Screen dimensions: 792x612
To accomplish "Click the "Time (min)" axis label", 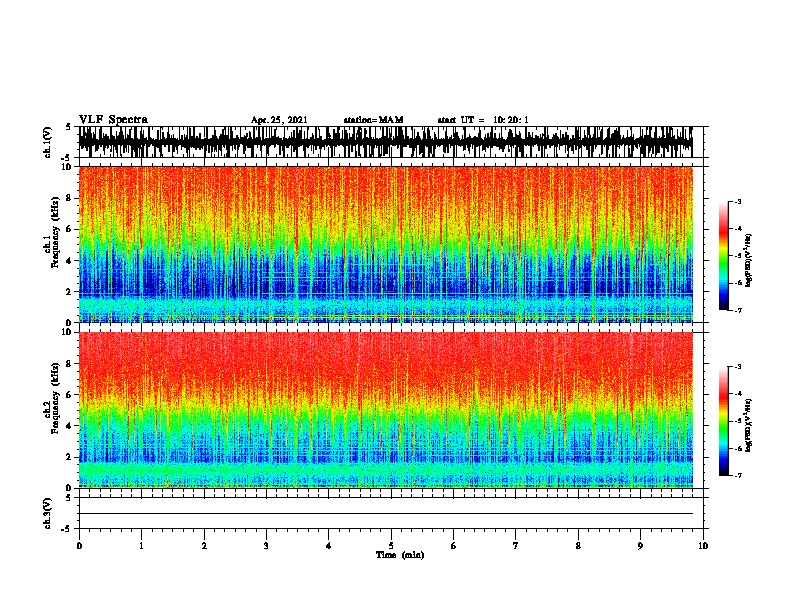I will click(x=400, y=555).
